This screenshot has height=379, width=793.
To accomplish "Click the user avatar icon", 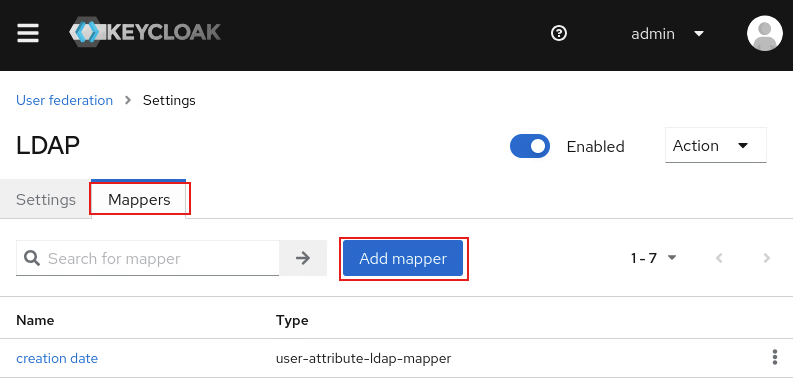I will [765, 33].
